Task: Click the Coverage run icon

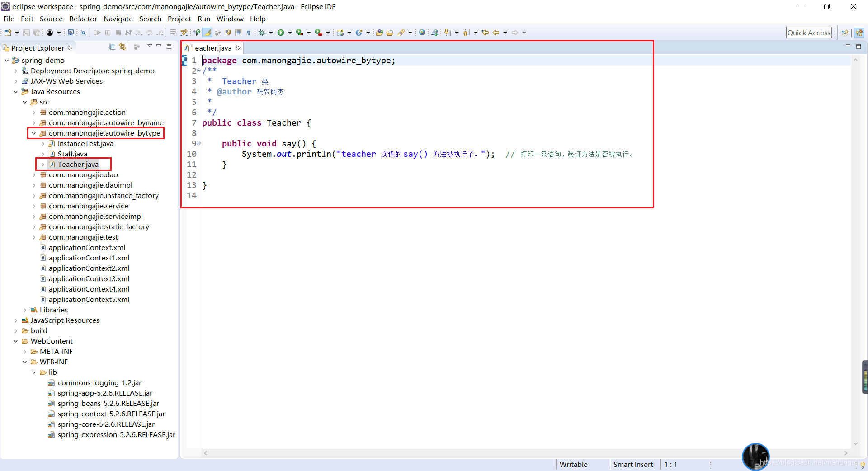Action: coord(299,33)
